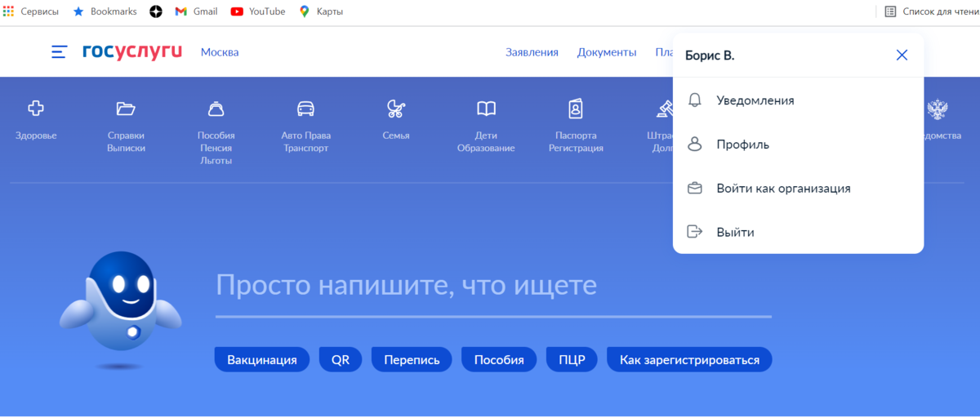
Task: Open the Справки Выписки folder icon
Action: click(x=126, y=108)
